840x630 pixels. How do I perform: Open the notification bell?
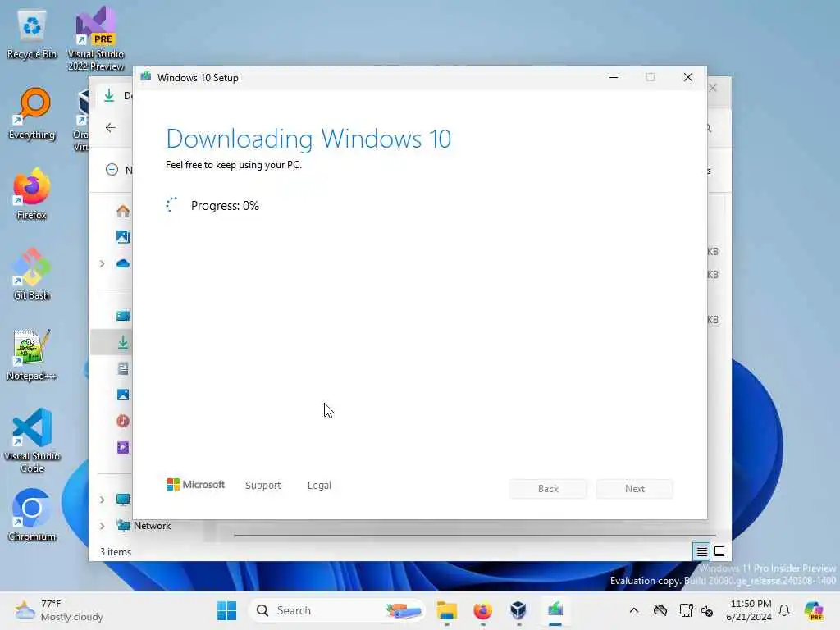click(x=784, y=610)
